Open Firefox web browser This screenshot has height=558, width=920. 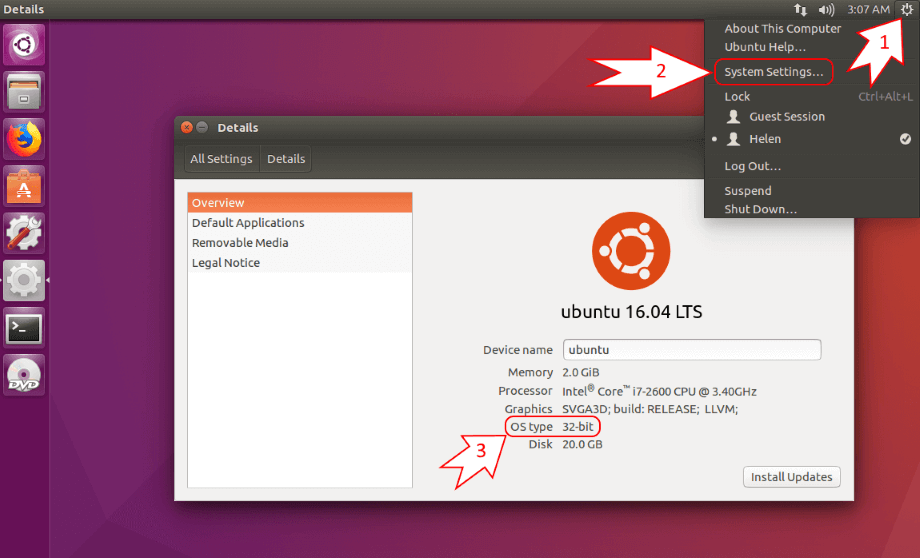[23, 139]
